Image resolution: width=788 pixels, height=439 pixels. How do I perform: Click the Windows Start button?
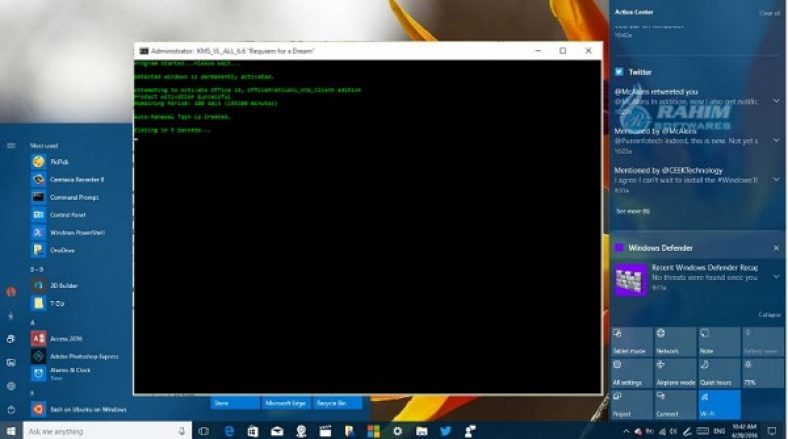pyautogui.click(x=11, y=431)
